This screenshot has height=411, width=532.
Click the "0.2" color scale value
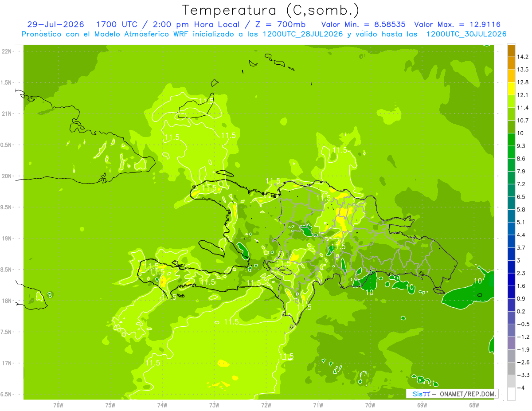click(522, 311)
